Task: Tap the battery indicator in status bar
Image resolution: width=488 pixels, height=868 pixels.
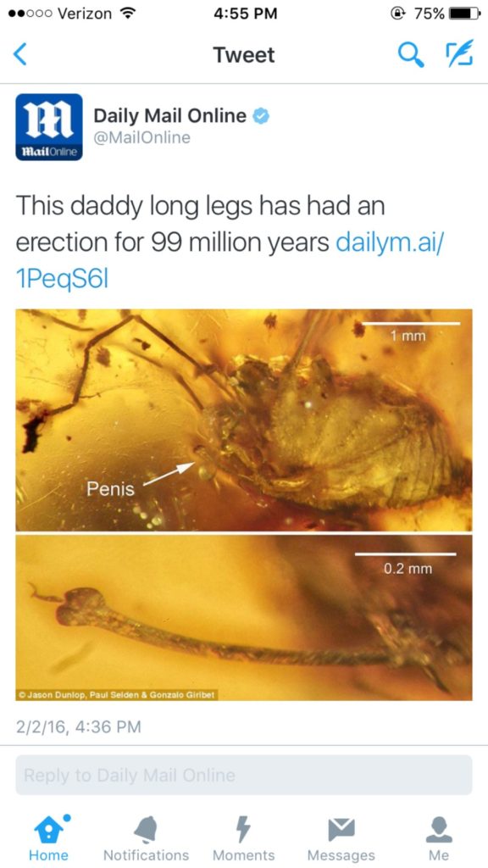Action: (464, 14)
